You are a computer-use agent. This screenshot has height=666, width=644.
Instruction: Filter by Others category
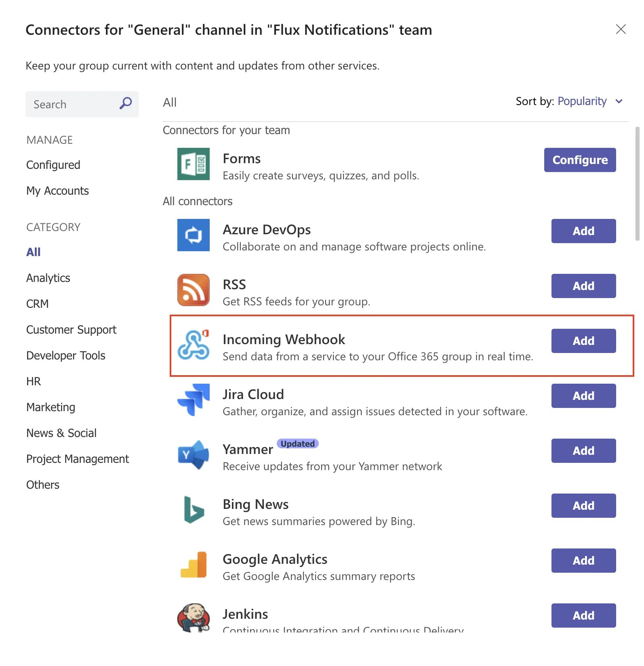tap(43, 485)
